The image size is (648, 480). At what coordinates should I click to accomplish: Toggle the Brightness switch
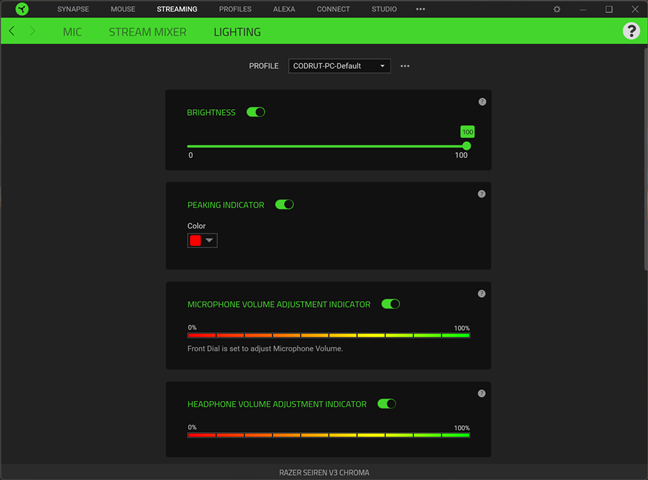(256, 112)
